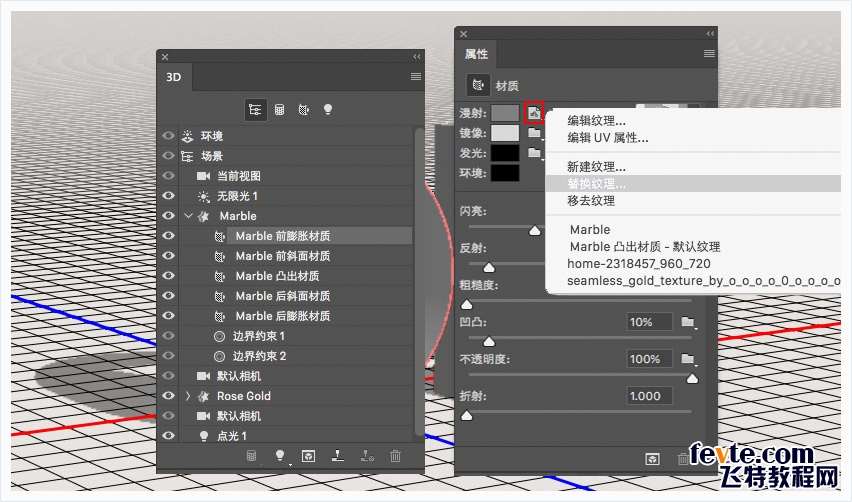The height and width of the screenshot is (502, 852).
Task: Close the 属性 panel
Action: click(463, 34)
